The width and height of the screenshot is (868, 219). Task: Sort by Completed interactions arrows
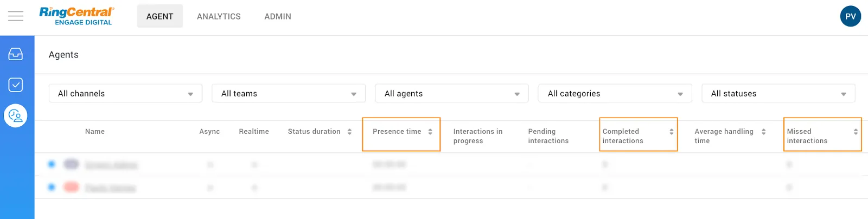(671, 132)
